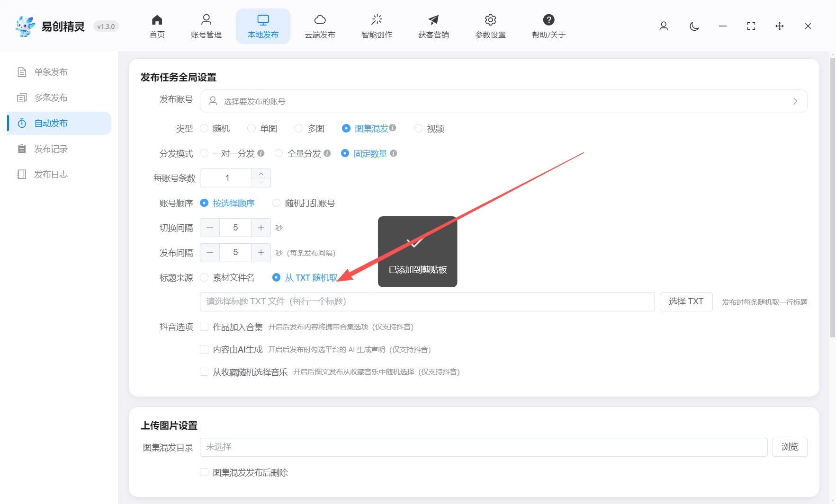Enable 图集混发发布后删除 checkbox
This screenshot has width=836, height=504.
tap(204, 472)
